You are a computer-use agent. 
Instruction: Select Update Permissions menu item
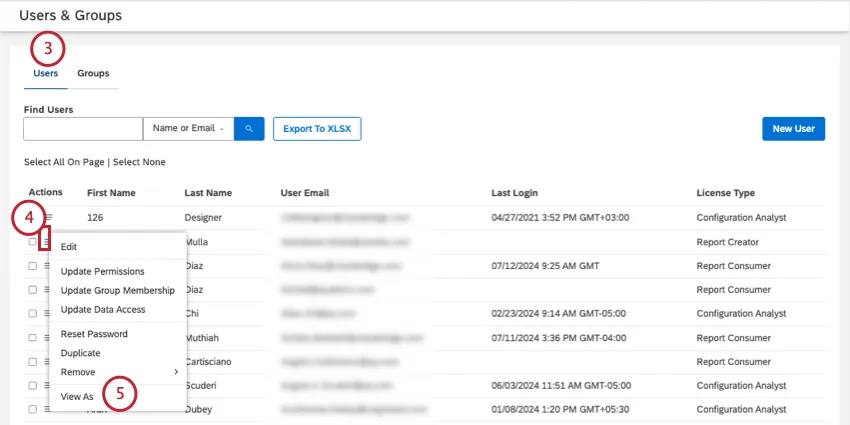pyautogui.click(x=102, y=271)
